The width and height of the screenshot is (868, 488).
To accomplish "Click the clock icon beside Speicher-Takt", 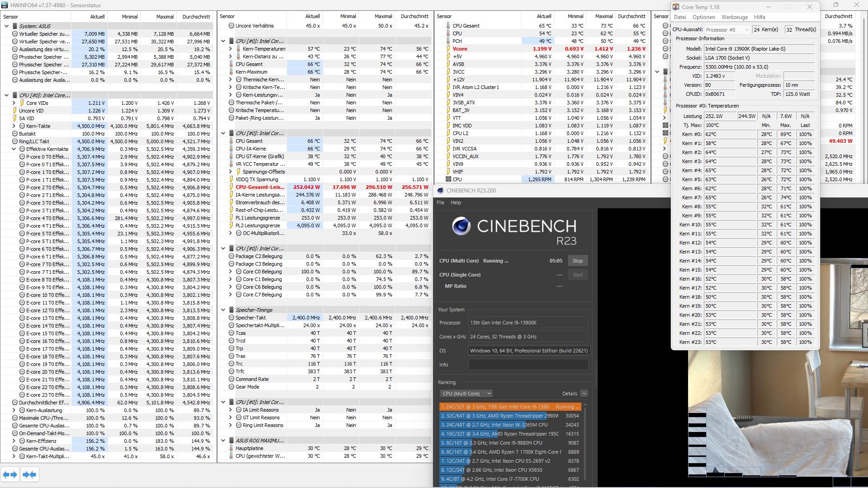I will pos(231,318).
